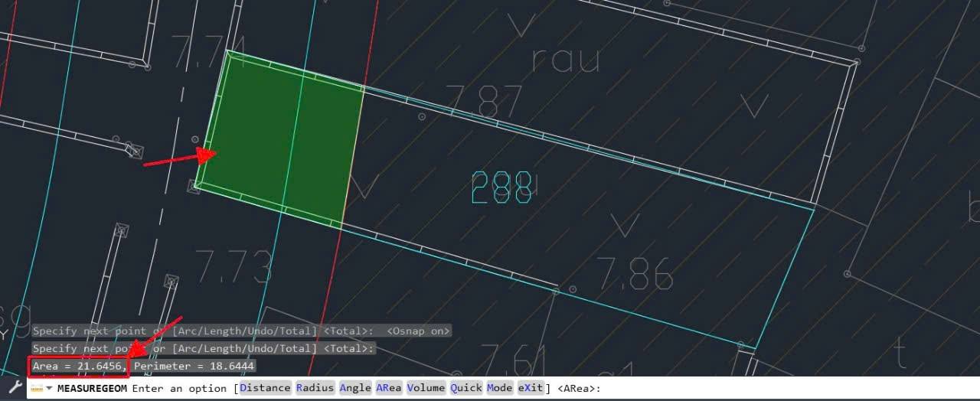The height and width of the screenshot is (401, 980).
Task: Open command line customize wrench
Action: tap(15, 388)
